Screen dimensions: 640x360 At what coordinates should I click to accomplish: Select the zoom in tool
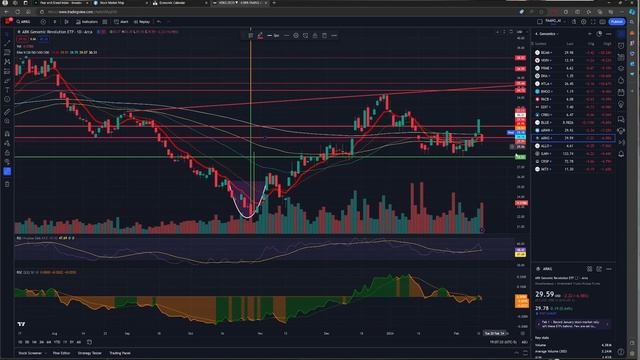point(7,121)
